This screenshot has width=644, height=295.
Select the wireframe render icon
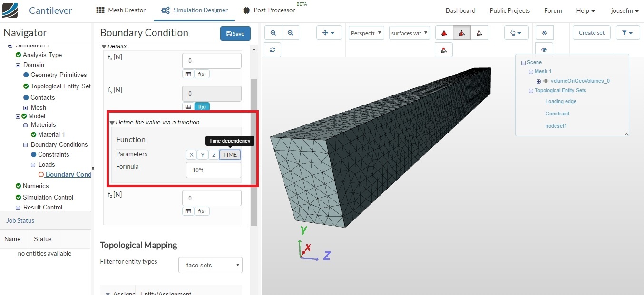[479, 33]
